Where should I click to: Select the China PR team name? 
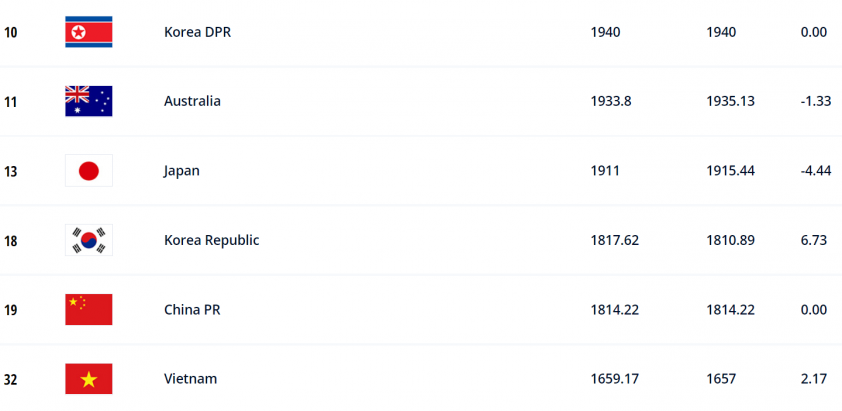click(x=192, y=310)
